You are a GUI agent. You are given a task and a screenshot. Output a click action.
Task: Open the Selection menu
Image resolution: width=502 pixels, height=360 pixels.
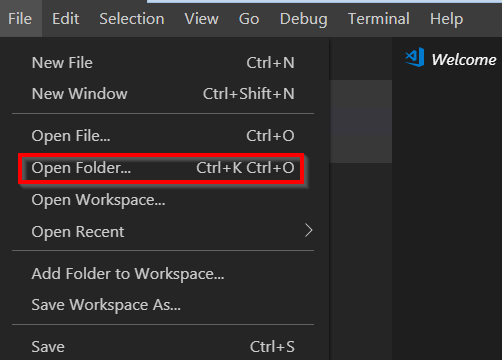132,19
